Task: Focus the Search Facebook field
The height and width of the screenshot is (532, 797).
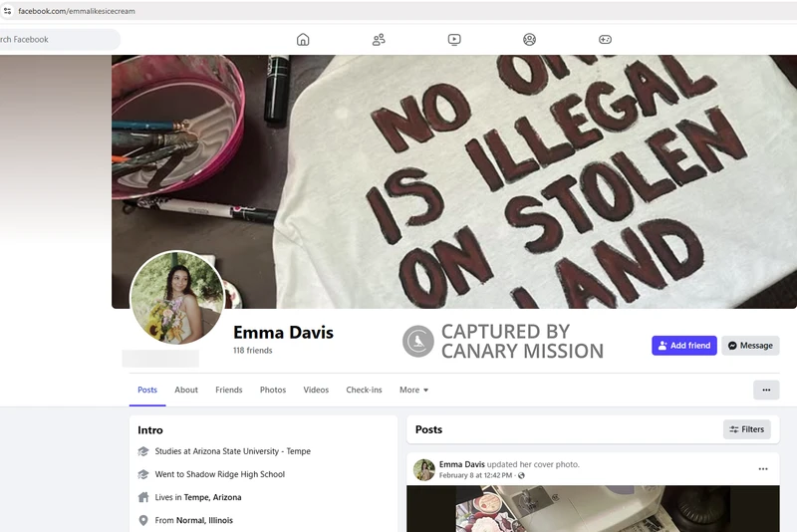Action: click(59, 40)
